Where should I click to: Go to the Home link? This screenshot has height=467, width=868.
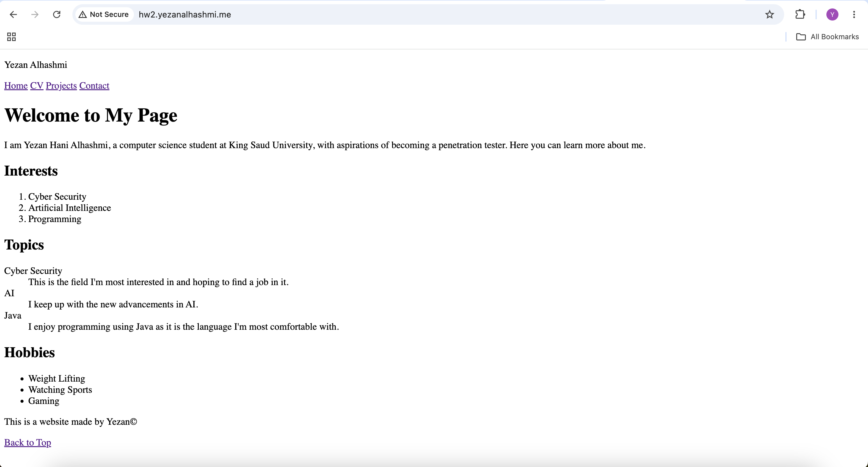click(16, 86)
